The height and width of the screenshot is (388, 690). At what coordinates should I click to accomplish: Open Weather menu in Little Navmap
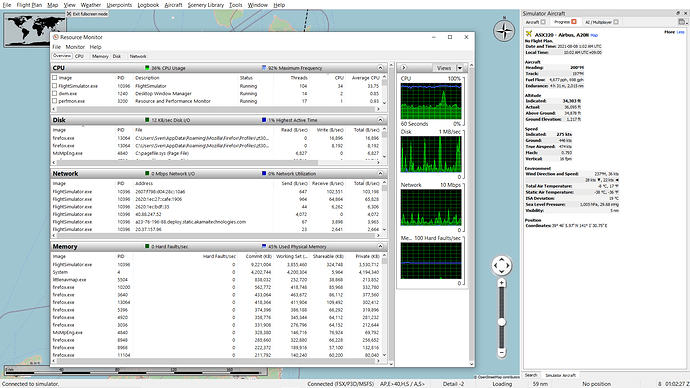[x=91, y=5]
